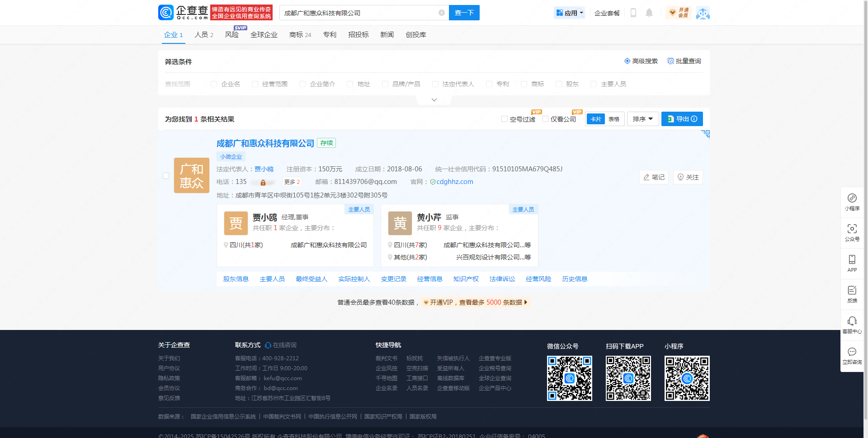
Task: Switch to the 人员 2 tab
Action: coord(204,35)
